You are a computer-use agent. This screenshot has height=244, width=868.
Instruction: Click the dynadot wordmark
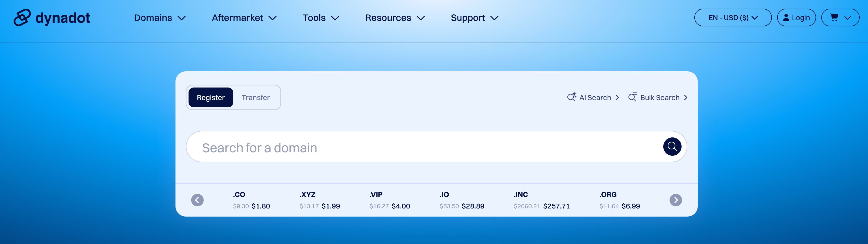pyautogui.click(x=63, y=18)
